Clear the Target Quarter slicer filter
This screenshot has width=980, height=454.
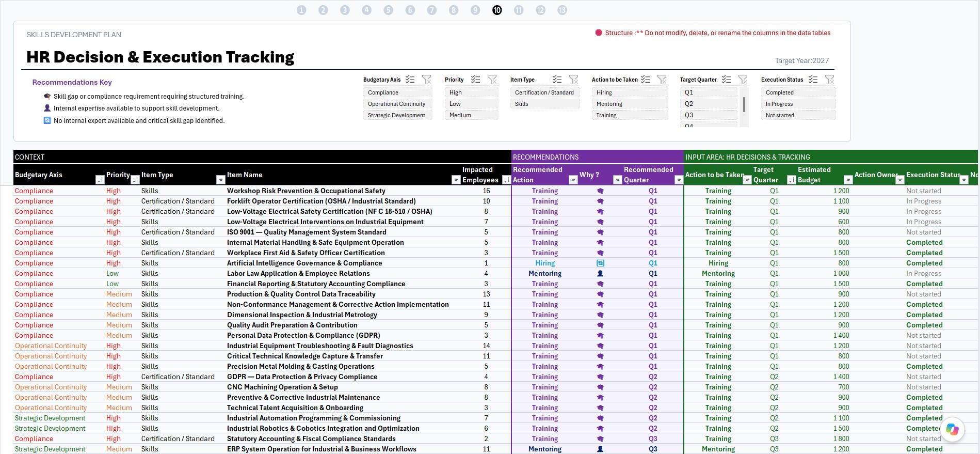click(x=743, y=79)
